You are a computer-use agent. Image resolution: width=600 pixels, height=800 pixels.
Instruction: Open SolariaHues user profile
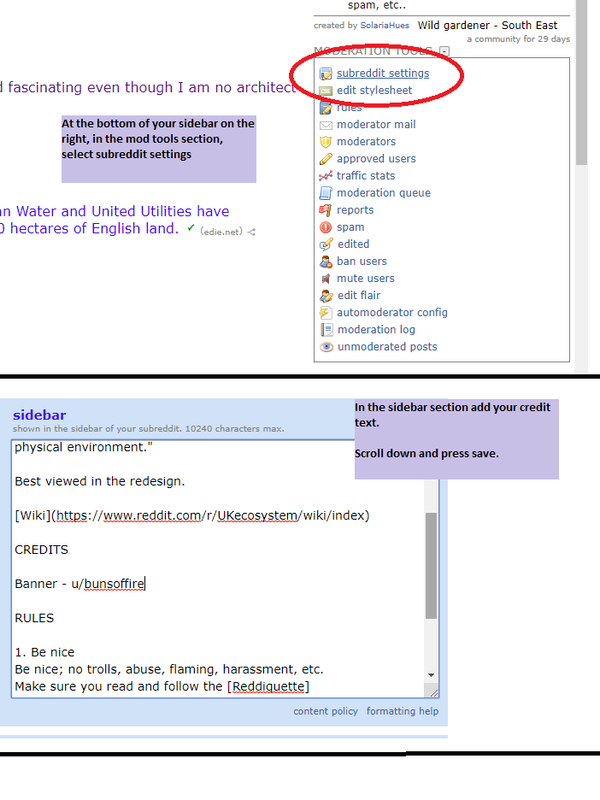coord(385,26)
